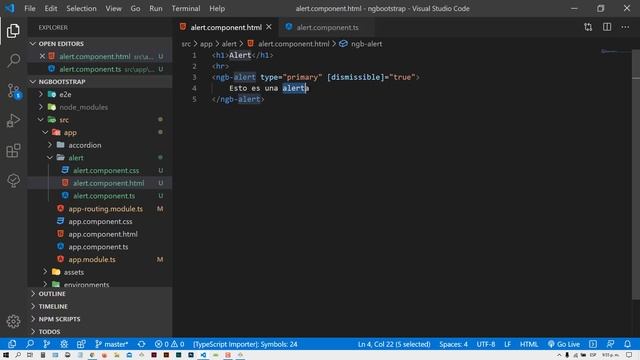
Task: Close the alert.component.html tab
Action: [x=269, y=27]
